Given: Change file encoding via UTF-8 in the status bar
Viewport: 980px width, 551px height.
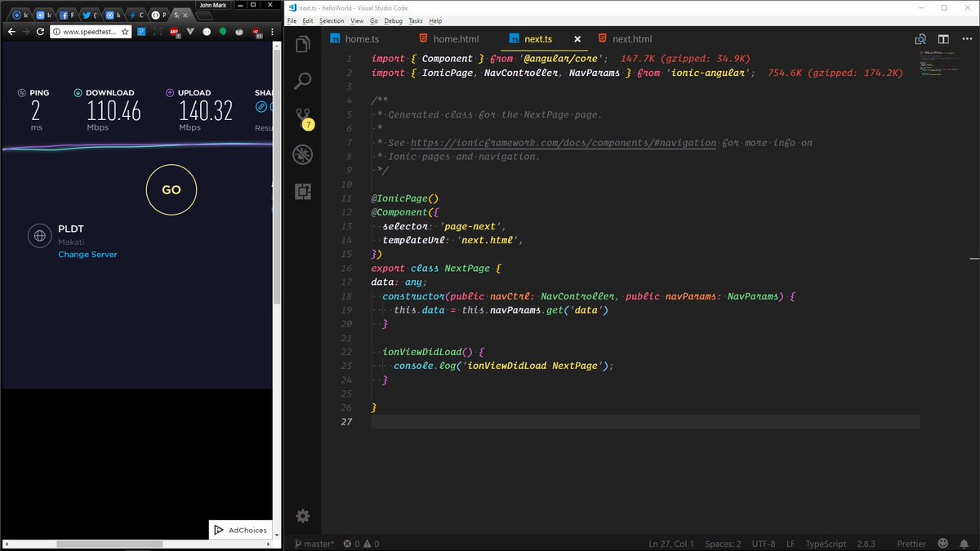Looking at the screenshot, I should [x=764, y=544].
